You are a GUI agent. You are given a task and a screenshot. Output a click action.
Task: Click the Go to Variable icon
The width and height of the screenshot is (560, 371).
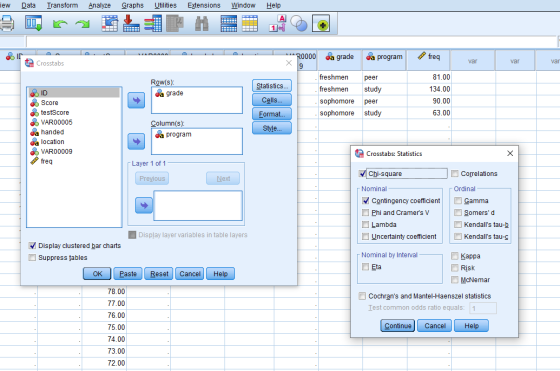click(131, 24)
